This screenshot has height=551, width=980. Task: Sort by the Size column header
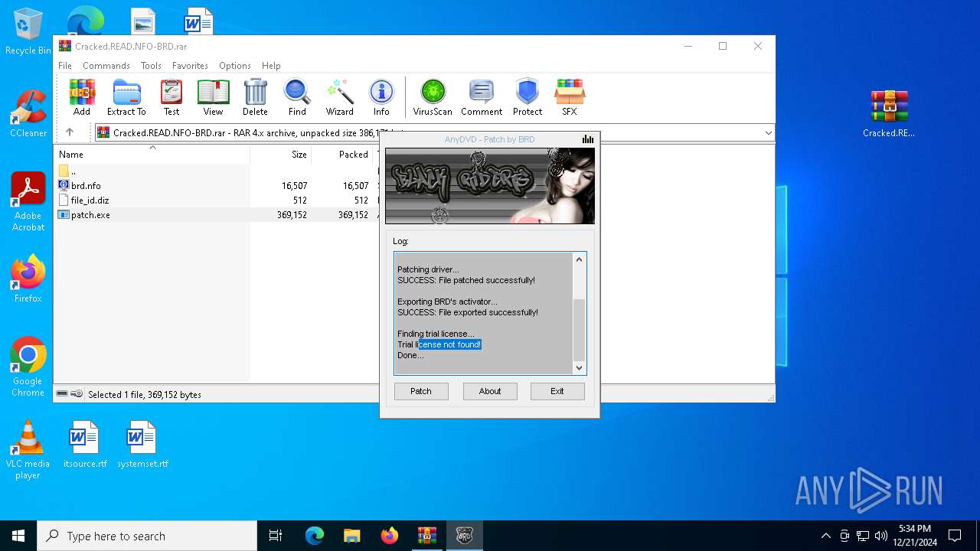coord(280,154)
